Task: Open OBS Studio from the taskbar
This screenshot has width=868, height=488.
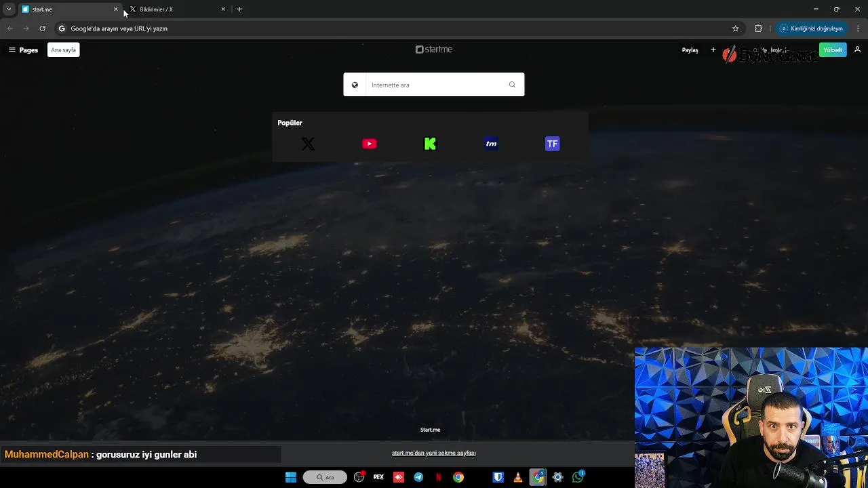Action: (x=359, y=477)
